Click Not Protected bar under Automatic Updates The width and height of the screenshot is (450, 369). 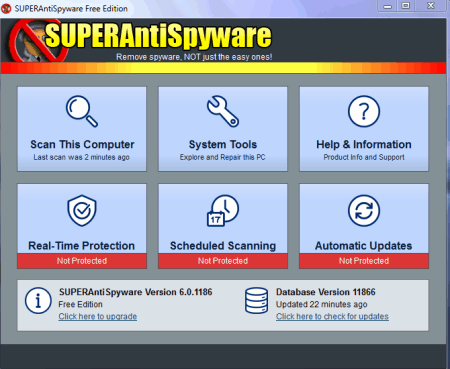pos(364,261)
